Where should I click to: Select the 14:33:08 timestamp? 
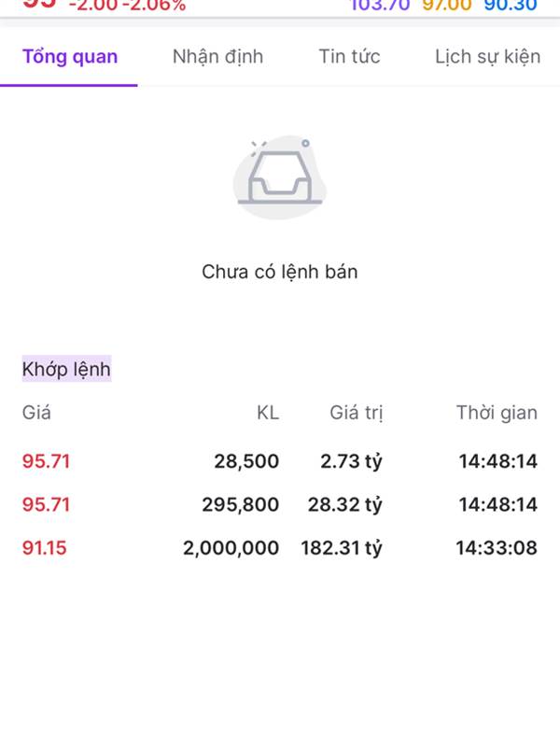pos(497,548)
